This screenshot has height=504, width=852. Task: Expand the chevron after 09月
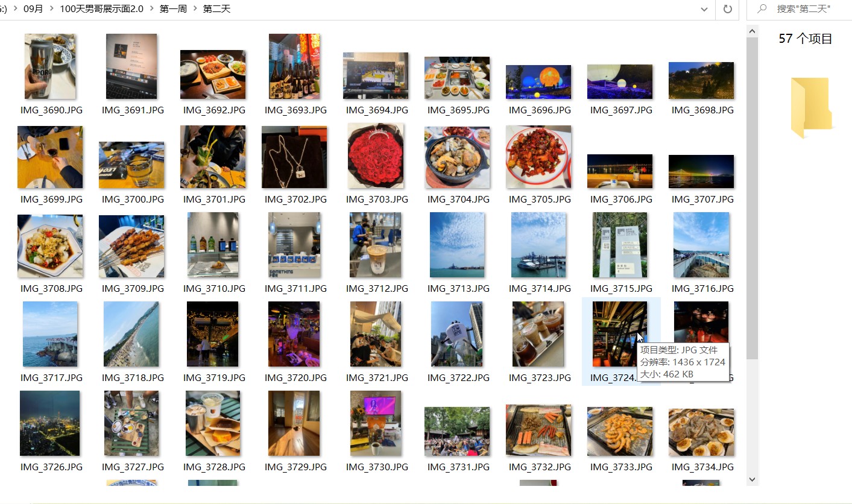coord(52,9)
